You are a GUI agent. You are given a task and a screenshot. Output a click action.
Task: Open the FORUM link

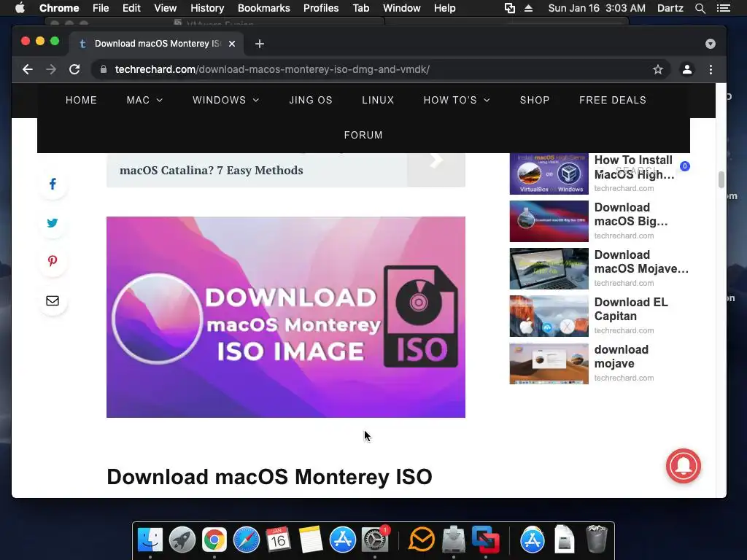click(x=363, y=135)
